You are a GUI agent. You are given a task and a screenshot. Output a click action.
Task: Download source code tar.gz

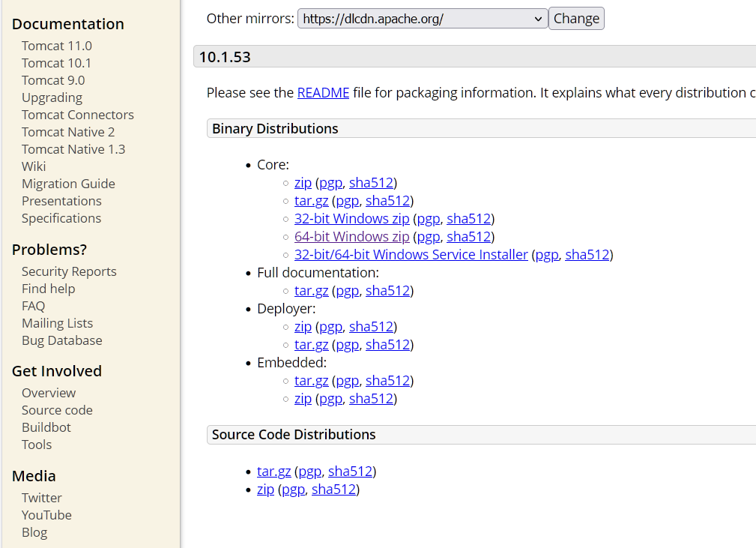point(274,472)
